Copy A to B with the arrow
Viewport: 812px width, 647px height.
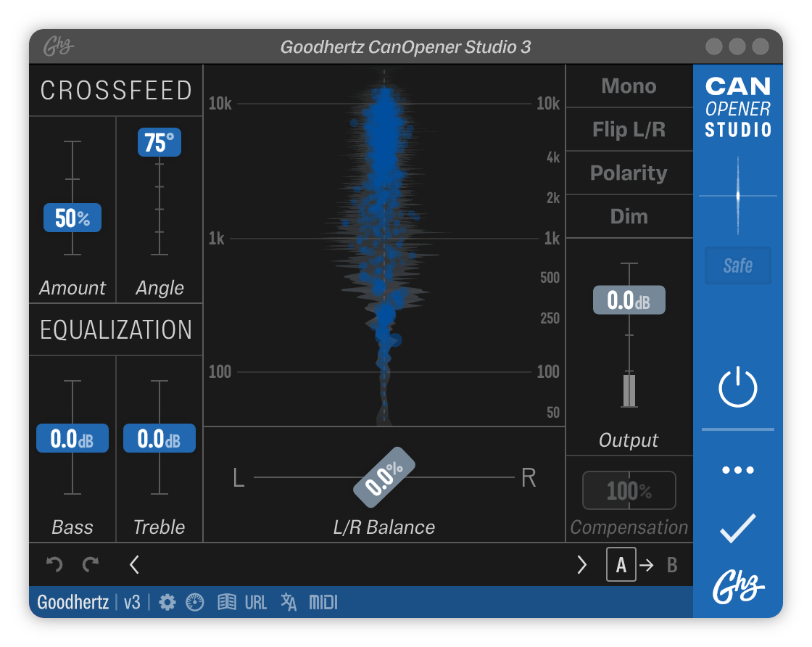pyautogui.click(x=646, y=564)
